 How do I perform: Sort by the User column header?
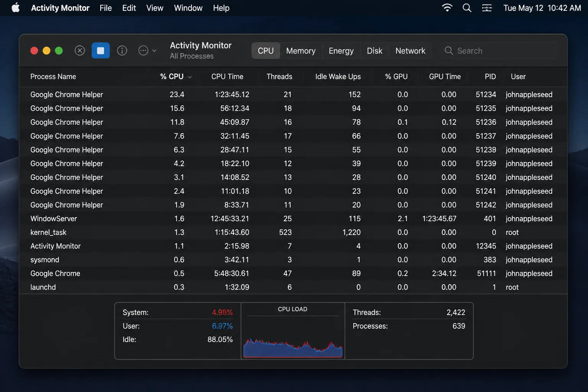518,77
